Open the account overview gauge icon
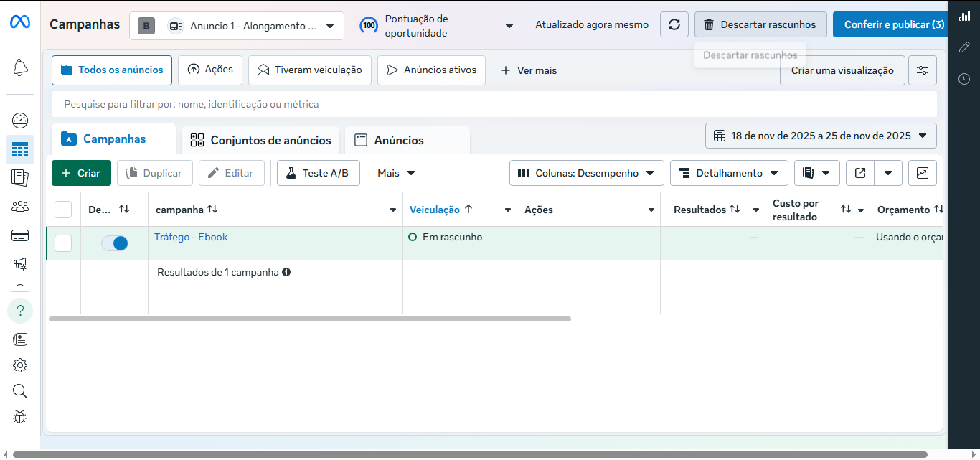Viewport: 980px width, 460px height. 20,120
